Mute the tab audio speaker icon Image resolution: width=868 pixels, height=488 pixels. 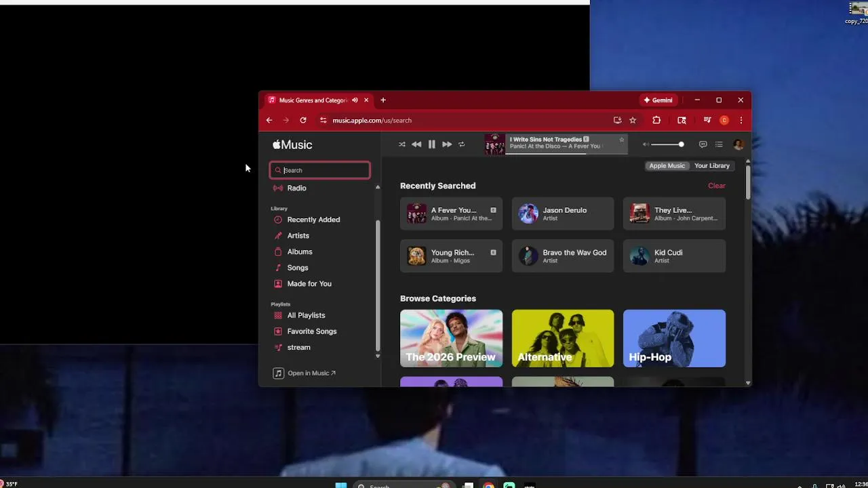[x=355, y=100]
